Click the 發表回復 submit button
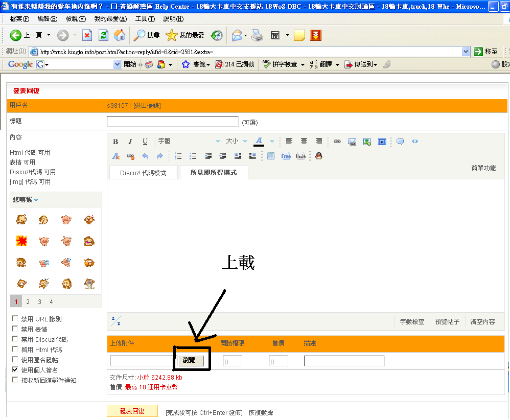 point(132,411)
